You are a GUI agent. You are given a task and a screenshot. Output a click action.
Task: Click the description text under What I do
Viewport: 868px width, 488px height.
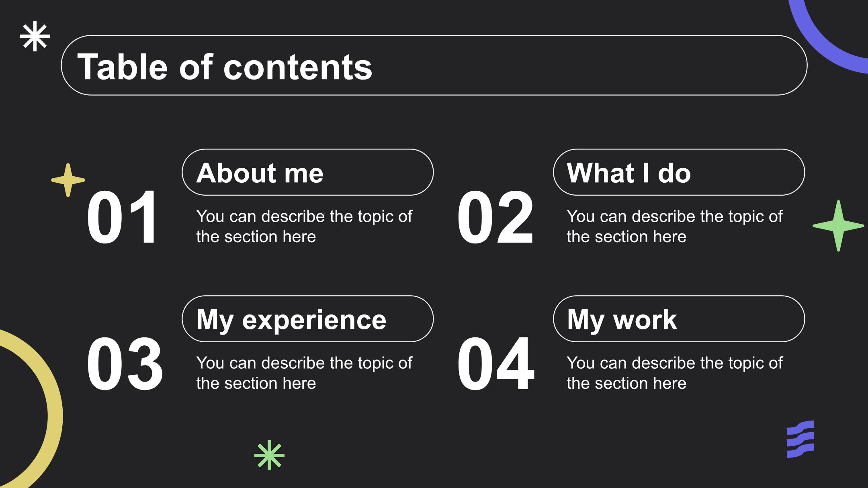click(675, 227)
